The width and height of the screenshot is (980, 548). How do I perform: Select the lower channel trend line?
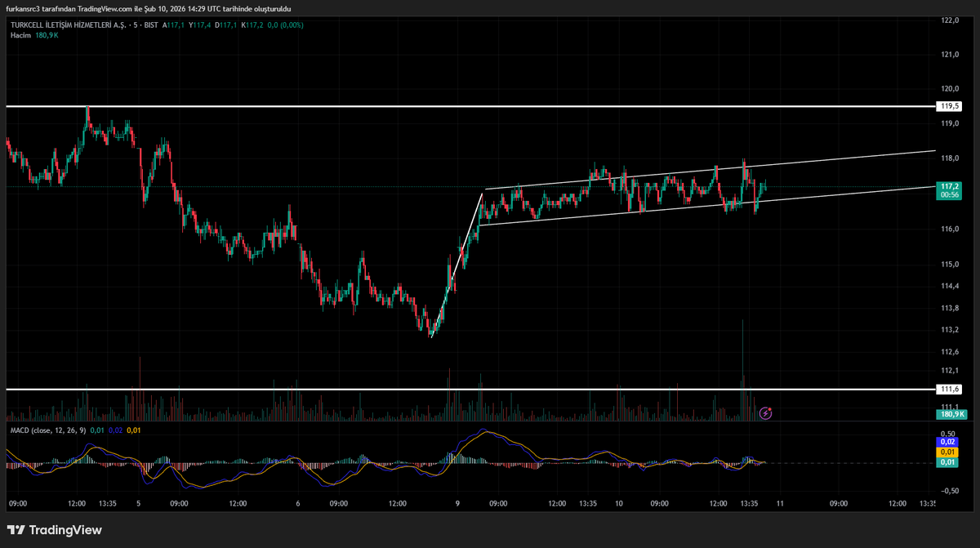tap(706, 206)
